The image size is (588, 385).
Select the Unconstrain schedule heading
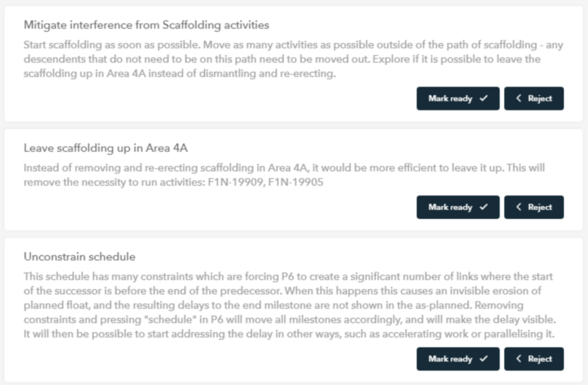coord(79,257)
